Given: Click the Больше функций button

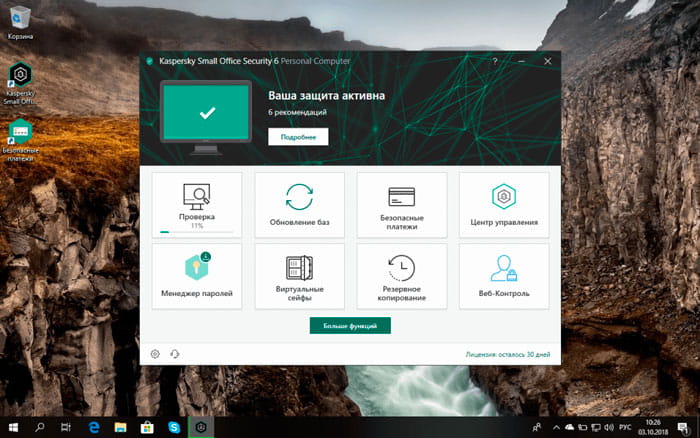Looking at the screenshot, I should pyautogui.click(x=350, y=325).
